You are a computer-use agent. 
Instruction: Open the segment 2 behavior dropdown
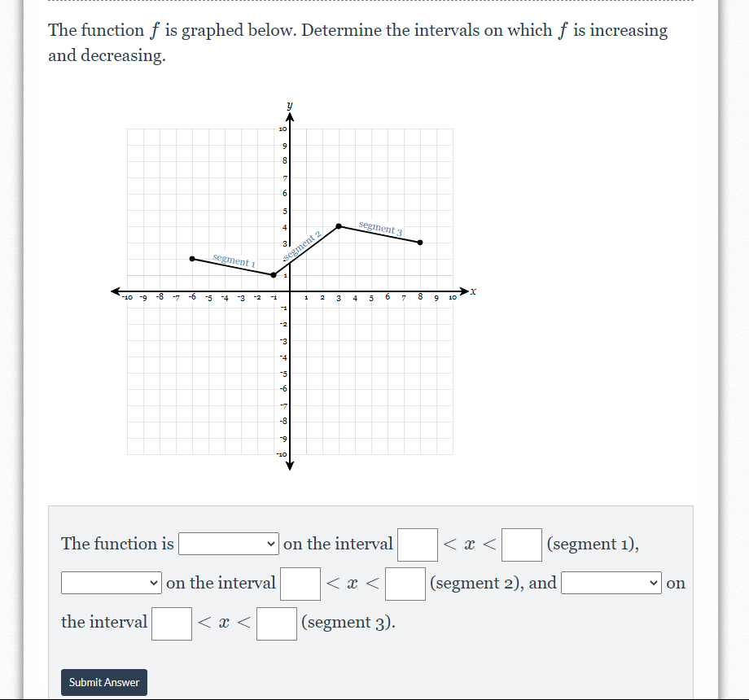(x=111, y=583)
